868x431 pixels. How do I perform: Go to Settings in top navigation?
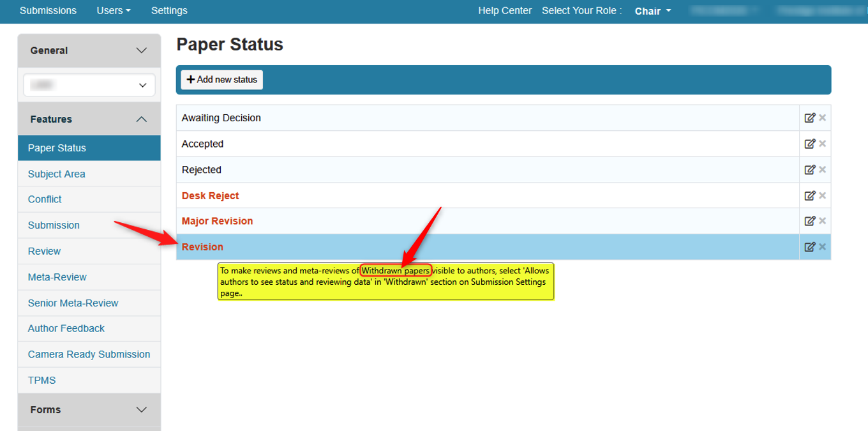click(x=169, y=11)
